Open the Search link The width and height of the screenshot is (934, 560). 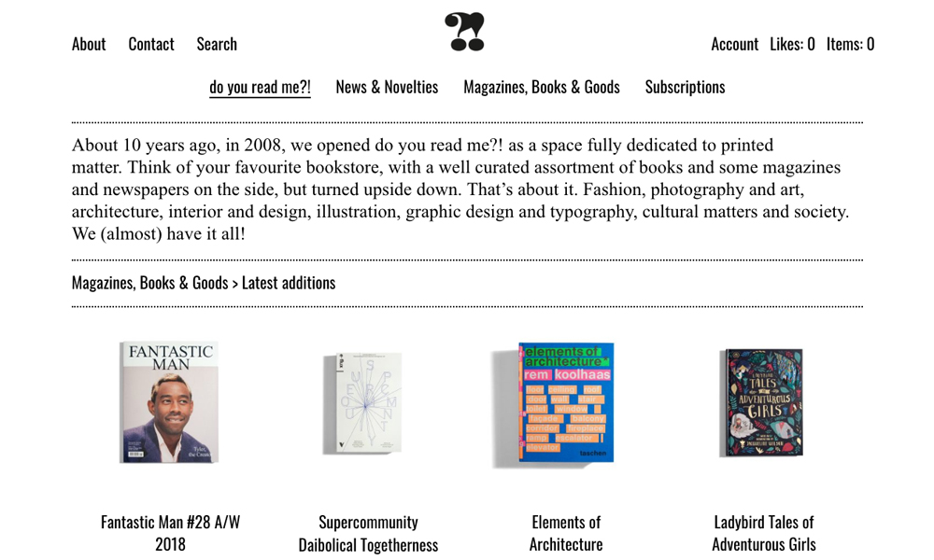pyautogui.click(x=217, y=44)
